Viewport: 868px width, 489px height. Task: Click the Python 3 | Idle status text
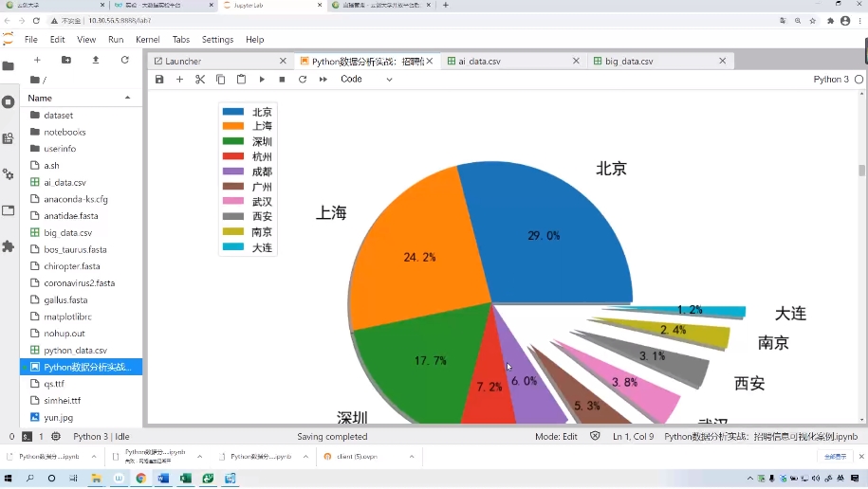(x=102, y=437)
